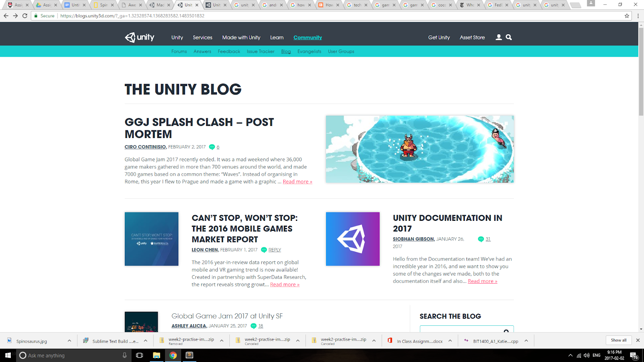Open the GGJ Splash Clash pixel-art image
This screenshot has height=362, width=644.
pyautogui.click(x=420, y=149)
